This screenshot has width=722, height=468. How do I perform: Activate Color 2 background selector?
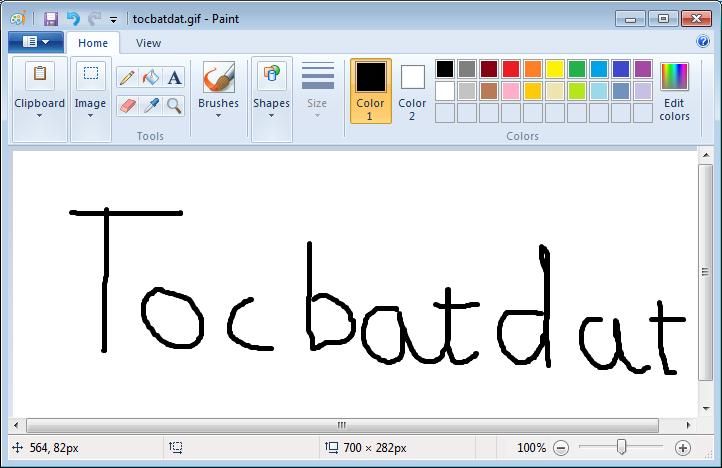(x=412, y=90)
